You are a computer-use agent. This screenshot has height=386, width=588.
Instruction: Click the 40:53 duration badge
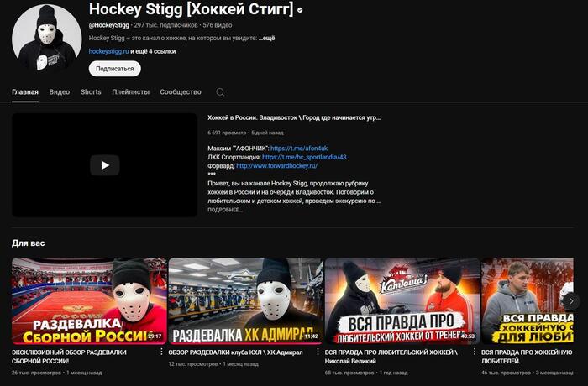coord(468,336)
